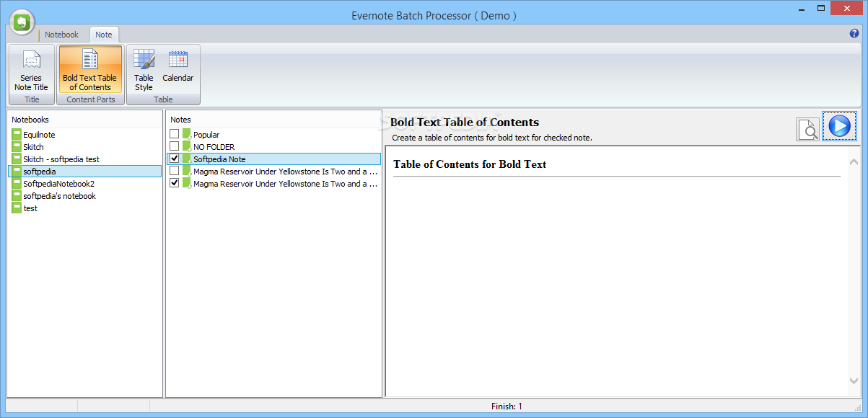The image size is (868, 418).
Task: Check the first Magma Reservoir note checkbox
Action: click(174, 171)
